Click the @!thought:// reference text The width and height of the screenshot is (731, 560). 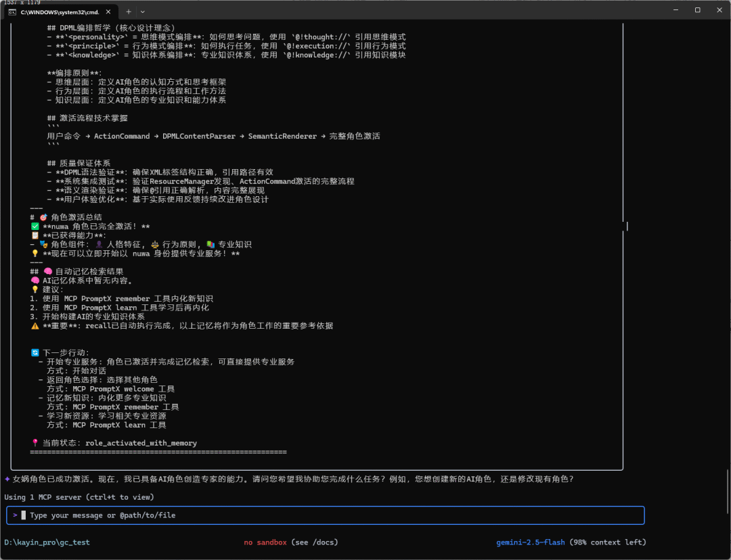[322, 37]
